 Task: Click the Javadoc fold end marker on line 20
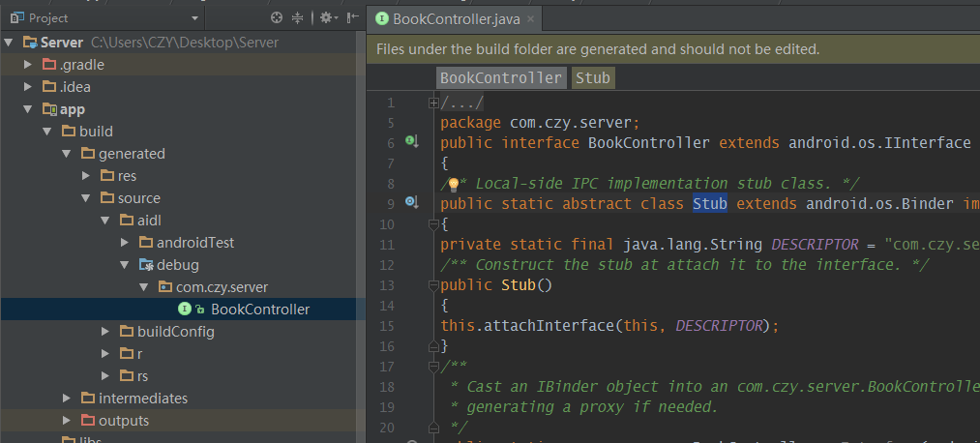pos(433,428)
